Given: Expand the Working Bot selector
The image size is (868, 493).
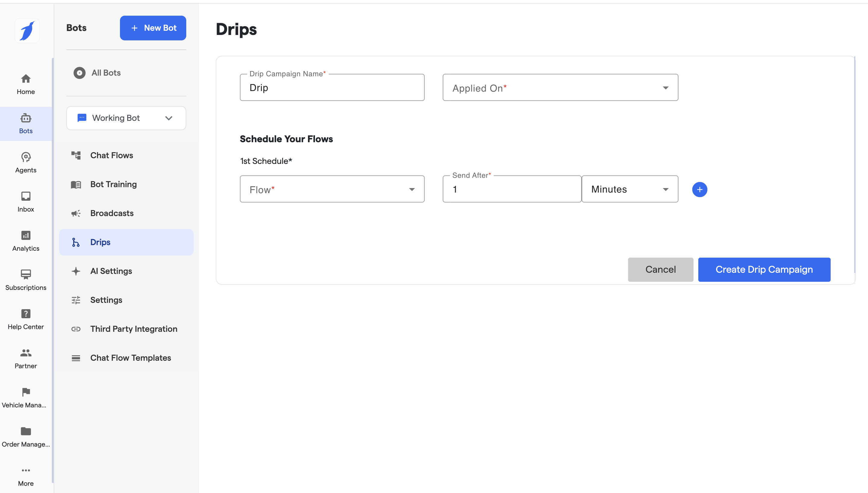Looking at the screenshot, I should click(126, 118).
